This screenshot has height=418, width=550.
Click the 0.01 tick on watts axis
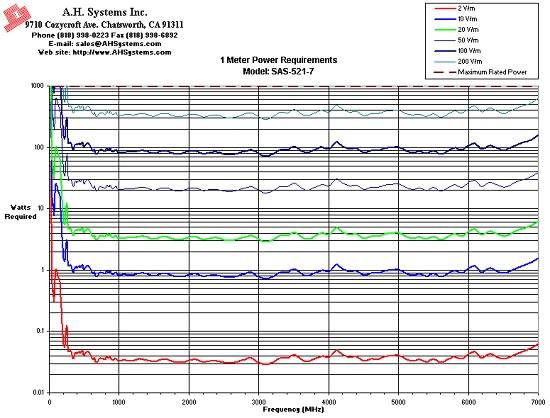point(39,392)
